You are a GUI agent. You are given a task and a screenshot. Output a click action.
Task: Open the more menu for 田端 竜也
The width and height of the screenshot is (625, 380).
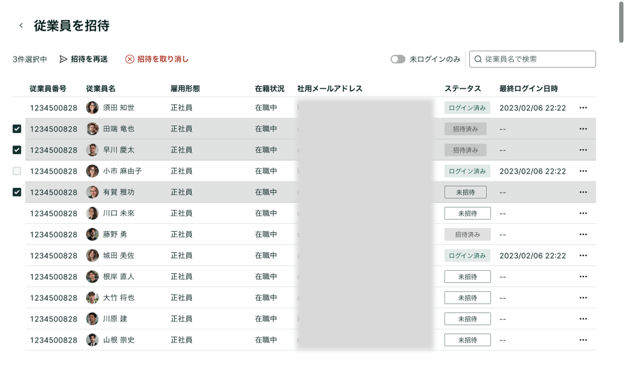(x=583, y=129)
